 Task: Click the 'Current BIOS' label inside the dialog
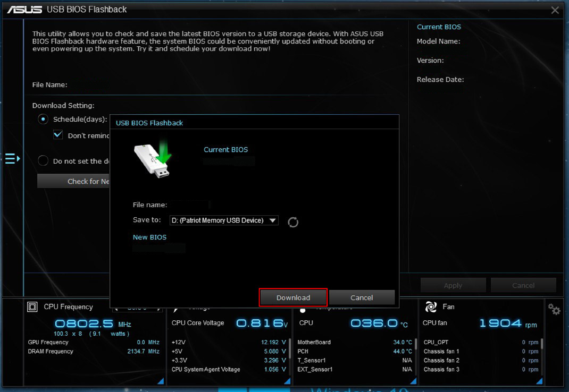(x=225, y=149)
